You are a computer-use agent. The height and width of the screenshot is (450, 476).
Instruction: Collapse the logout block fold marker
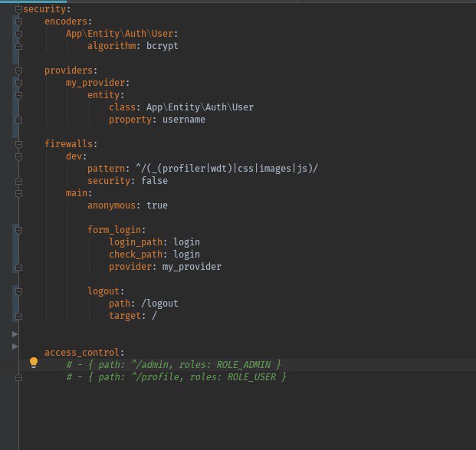pos(18,291)
